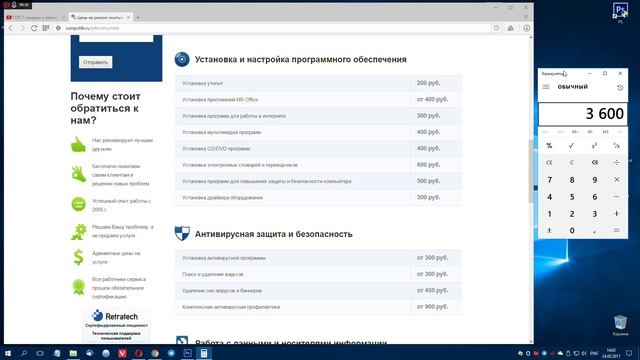640x360 pixels.
Task: Click the taskbar clock
Action: pyautogui.click(x=611, y=353)
